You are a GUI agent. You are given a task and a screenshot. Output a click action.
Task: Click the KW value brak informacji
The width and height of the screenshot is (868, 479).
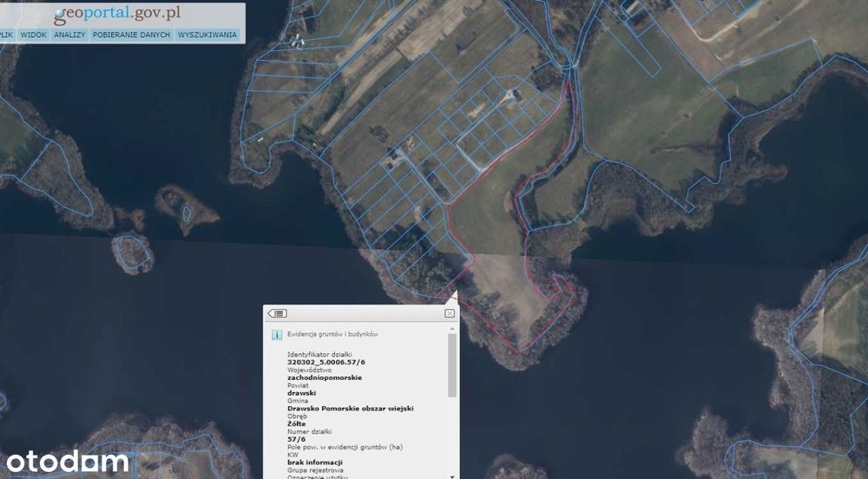coord(315,463)
